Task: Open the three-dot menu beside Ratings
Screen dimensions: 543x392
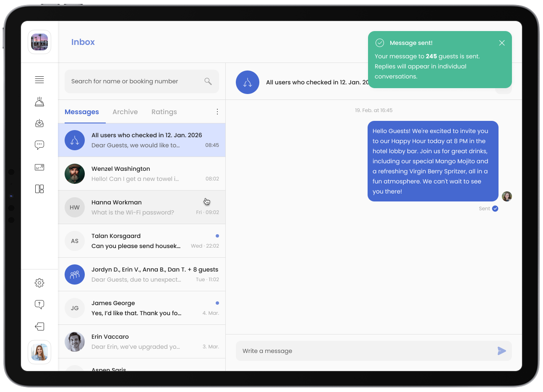Action: point(217,111)
